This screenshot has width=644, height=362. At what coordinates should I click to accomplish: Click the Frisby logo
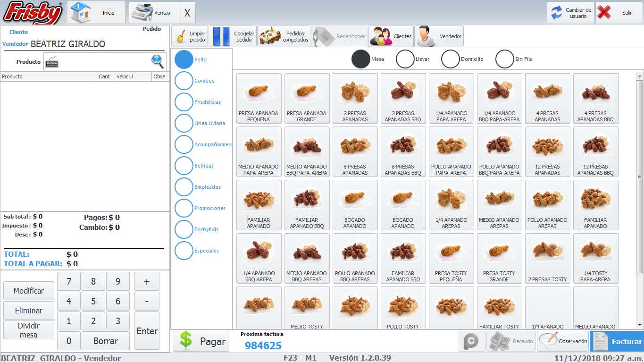click(33, 13)
